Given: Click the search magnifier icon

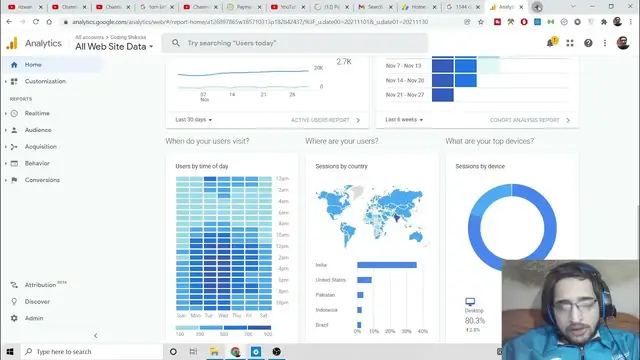Looking at the screenshot, I should (176, 43).
